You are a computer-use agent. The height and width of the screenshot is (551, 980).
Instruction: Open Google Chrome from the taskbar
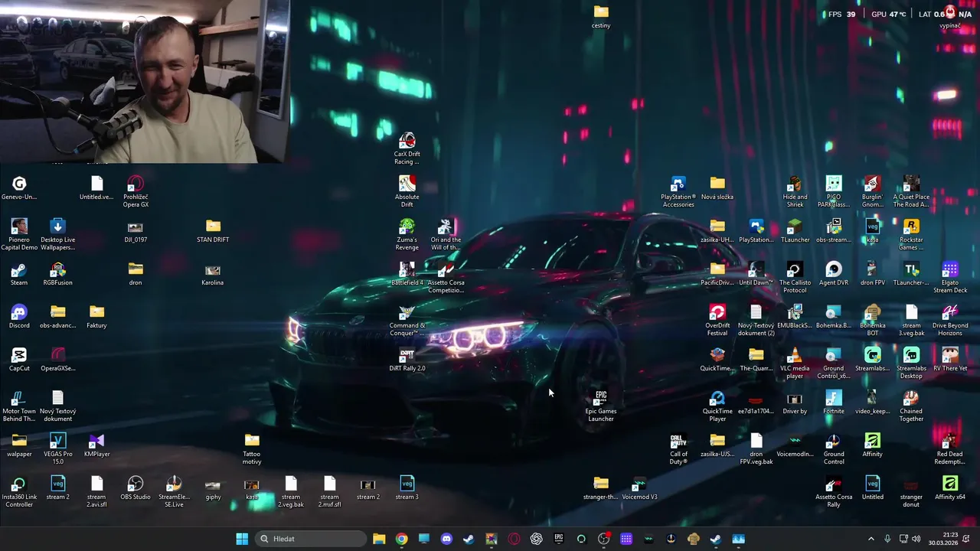[401, 539]
